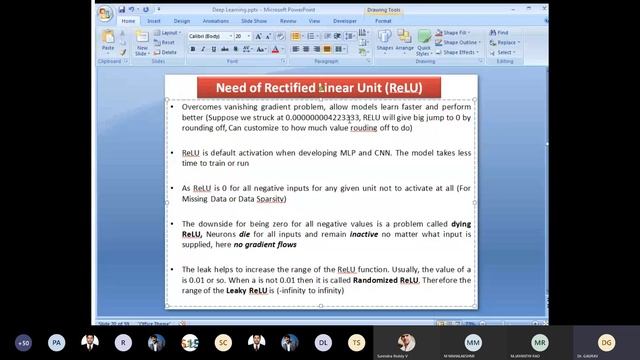Paste clipboard contents

pos(108,41)
